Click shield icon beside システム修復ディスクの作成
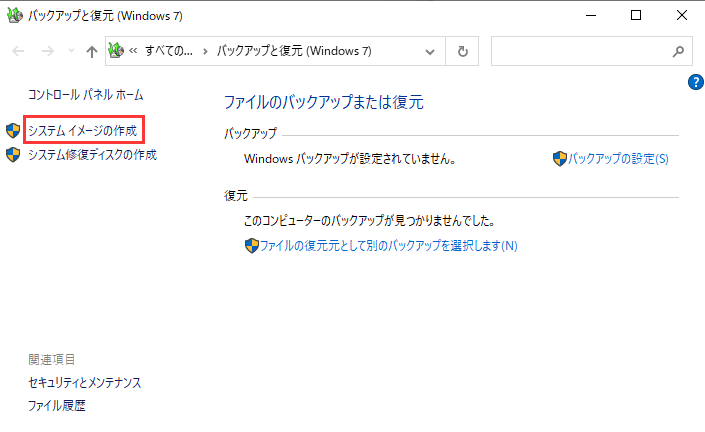 point(13,155)
